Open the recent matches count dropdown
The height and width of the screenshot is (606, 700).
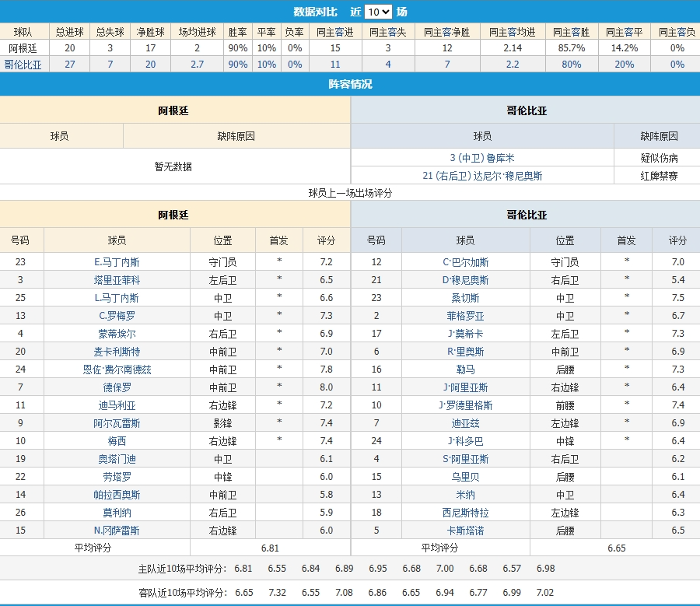[378, 12]
